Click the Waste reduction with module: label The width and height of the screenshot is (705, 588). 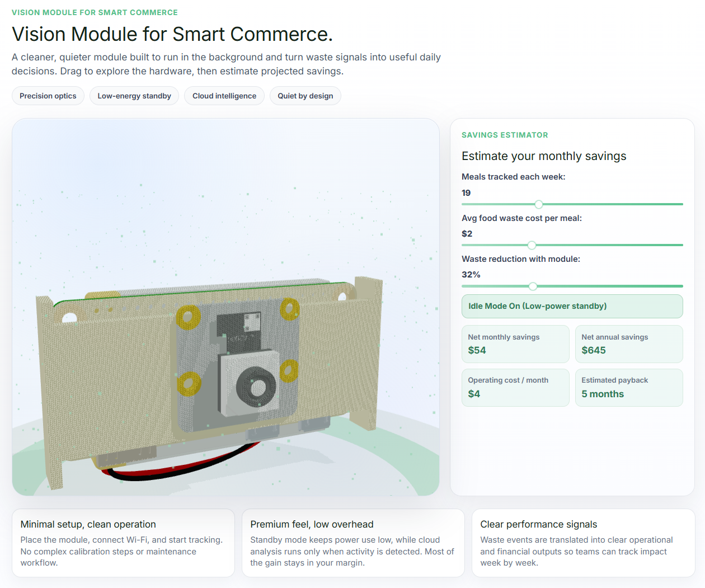click(521, 259)
